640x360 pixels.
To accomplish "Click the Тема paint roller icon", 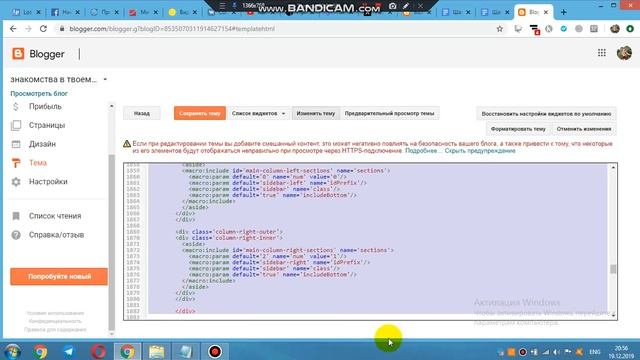I will click(16, 163).
